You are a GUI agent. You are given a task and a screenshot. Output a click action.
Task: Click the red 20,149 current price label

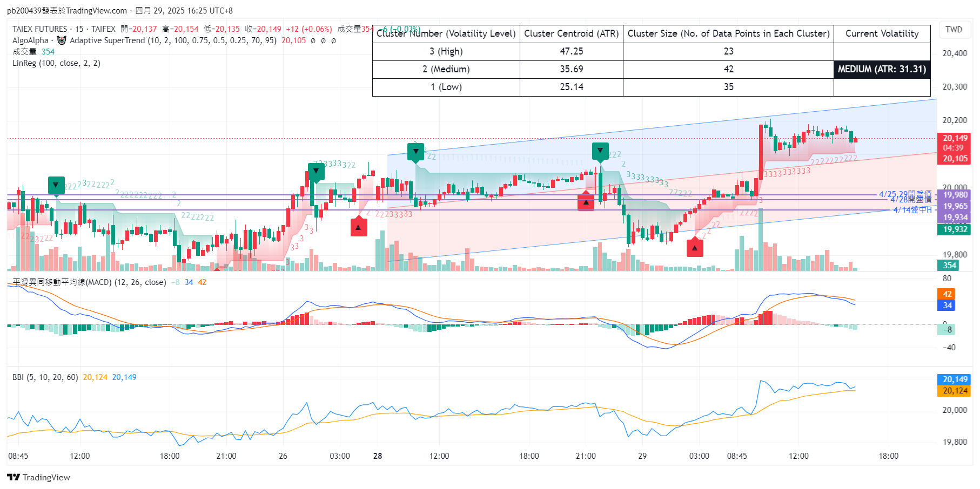[x=955, y=138]
